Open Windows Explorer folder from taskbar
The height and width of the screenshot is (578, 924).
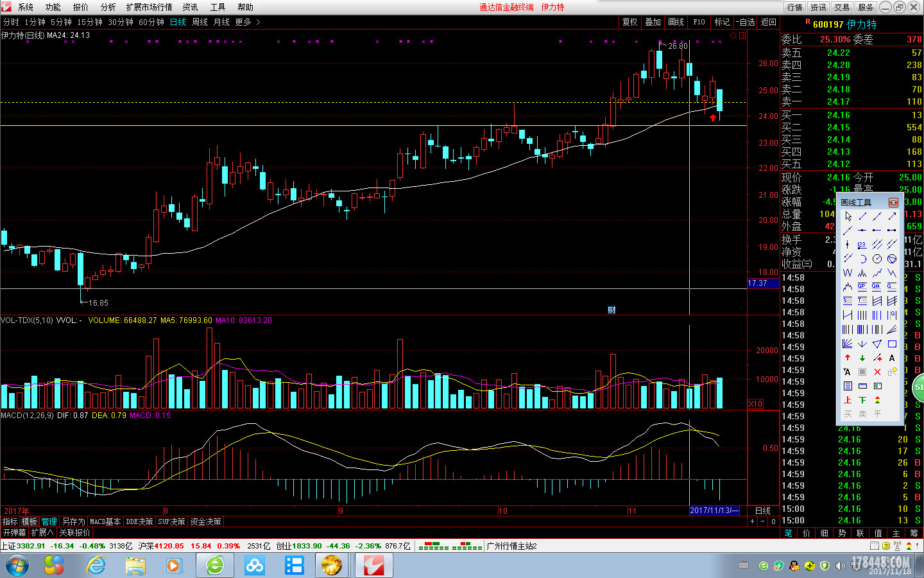tap(135, 566)
